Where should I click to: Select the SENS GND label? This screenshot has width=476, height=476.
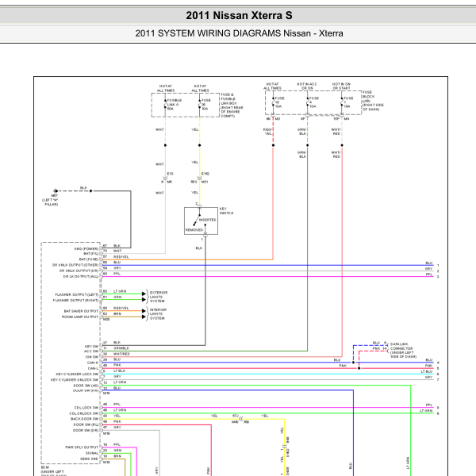89,459
